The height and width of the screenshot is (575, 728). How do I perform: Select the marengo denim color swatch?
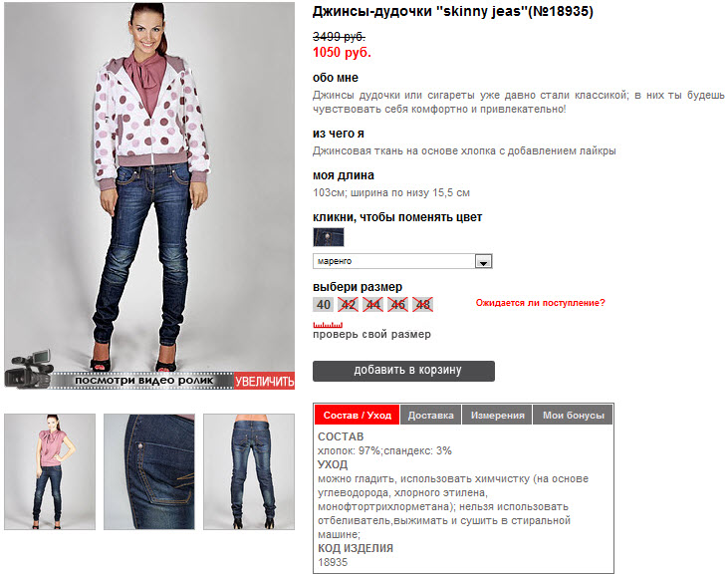(x=329, y=237)
